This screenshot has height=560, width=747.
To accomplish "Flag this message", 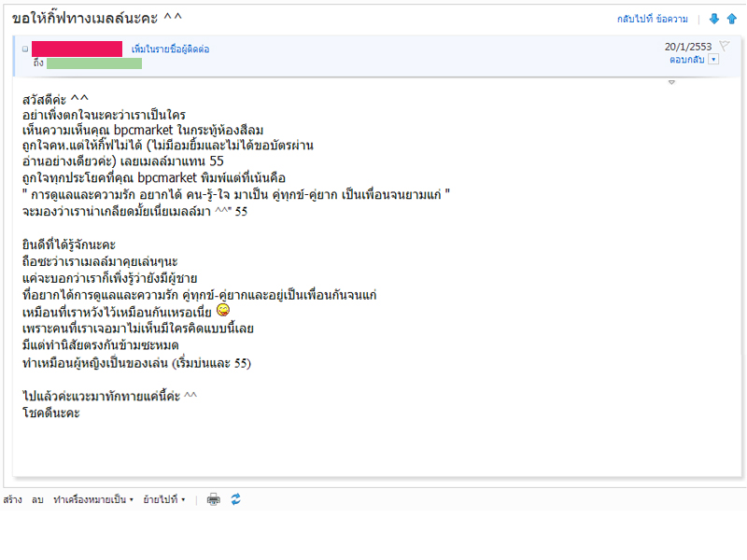I will [x=725, y=46].
